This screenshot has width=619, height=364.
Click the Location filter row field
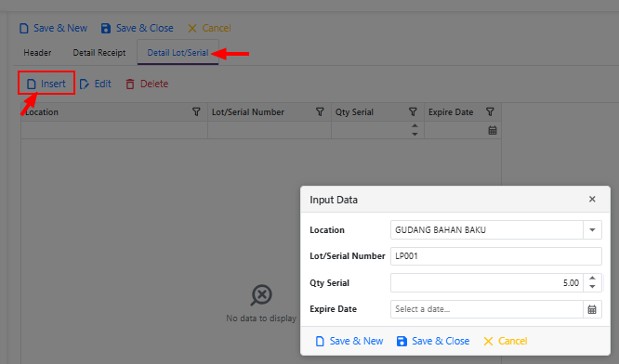coord(114,130)
